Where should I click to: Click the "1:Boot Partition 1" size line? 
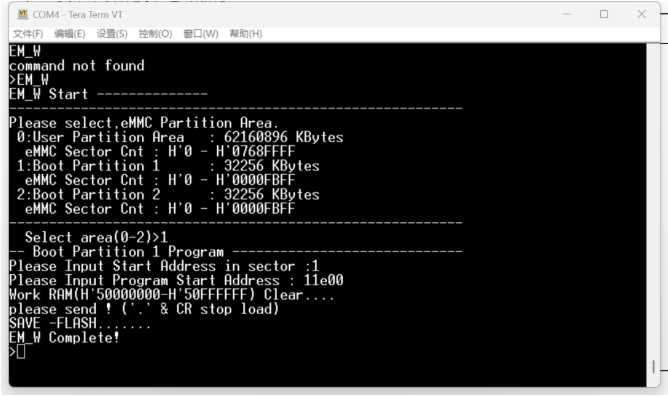pos(168,166)
